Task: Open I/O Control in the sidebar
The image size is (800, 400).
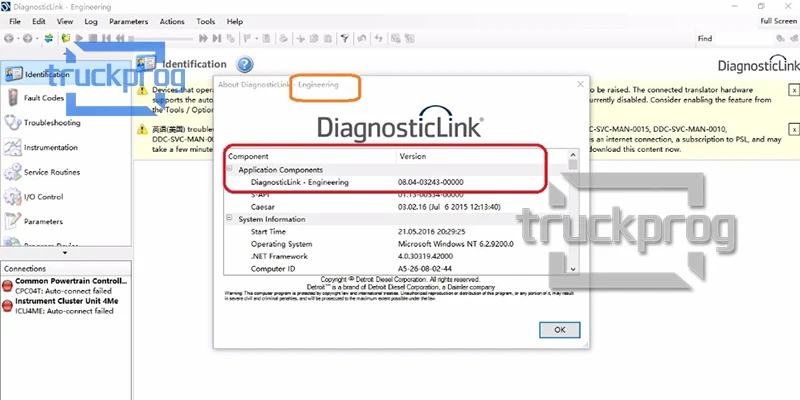Action: click(x=65, y=196)
